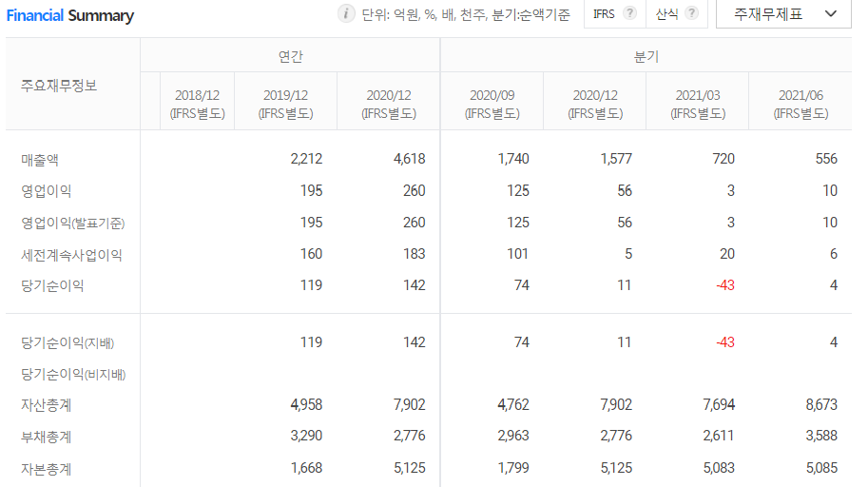Image resolution: width=868 pixels, height=487 pixels.
Task: Click the 4,618 revenue value
Action: (409, 159)
